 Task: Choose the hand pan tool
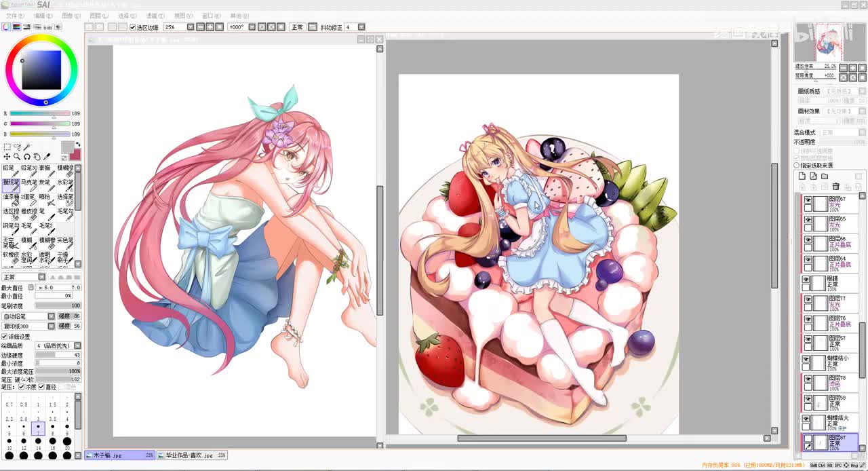point(37,157)
